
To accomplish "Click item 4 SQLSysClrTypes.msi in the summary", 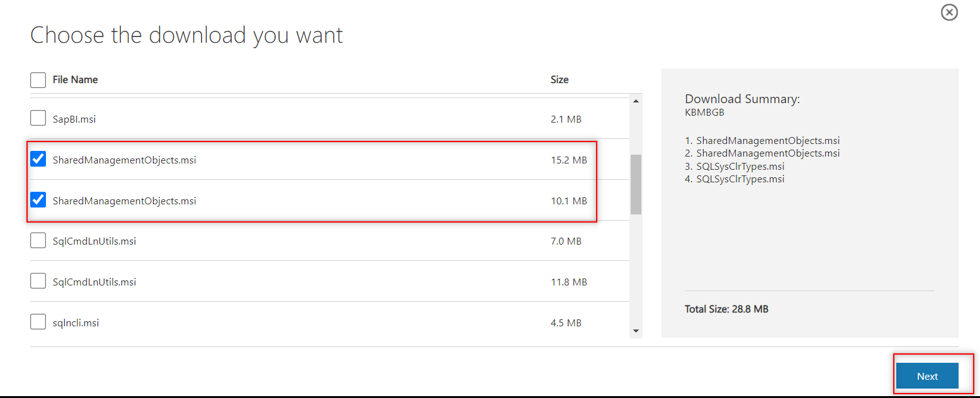I will [735, 179].
